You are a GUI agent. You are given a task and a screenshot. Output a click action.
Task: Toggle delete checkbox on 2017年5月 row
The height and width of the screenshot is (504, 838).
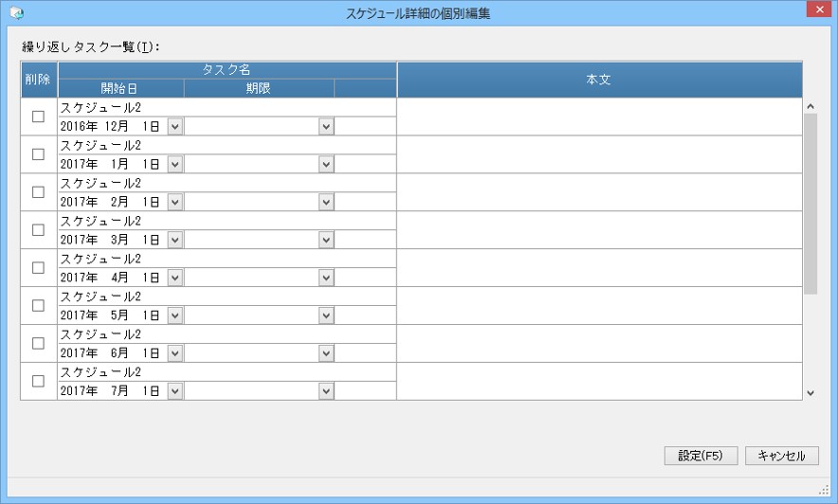point(38,305)
